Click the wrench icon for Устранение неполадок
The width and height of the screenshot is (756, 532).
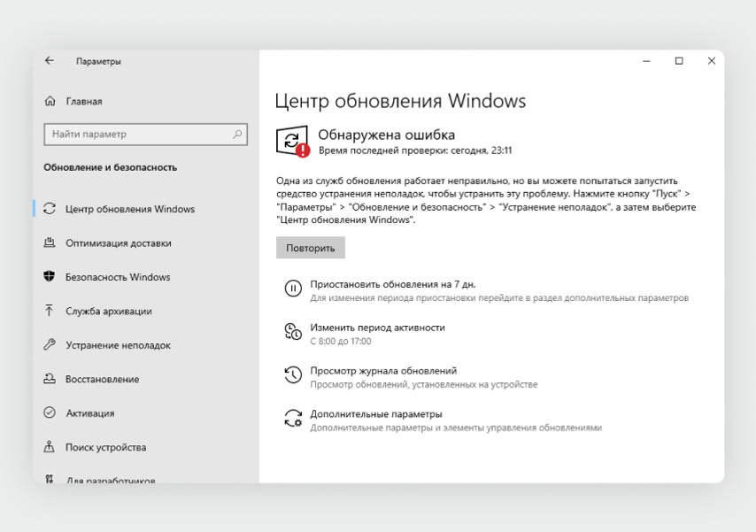[50, 345]
